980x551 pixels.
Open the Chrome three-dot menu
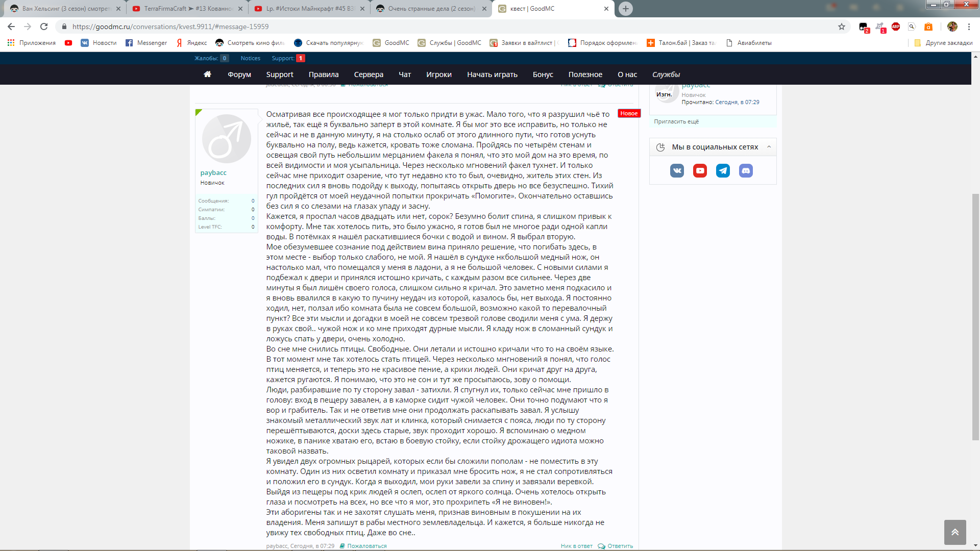(x=969, y=27)
